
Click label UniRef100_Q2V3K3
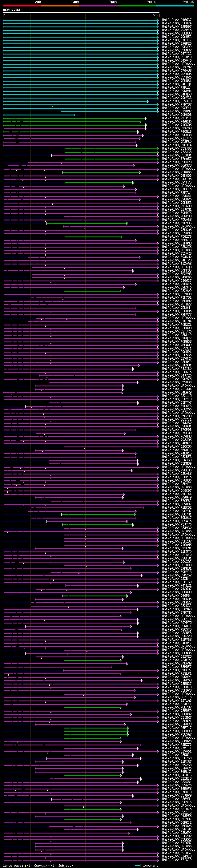(x=177, y=101)
